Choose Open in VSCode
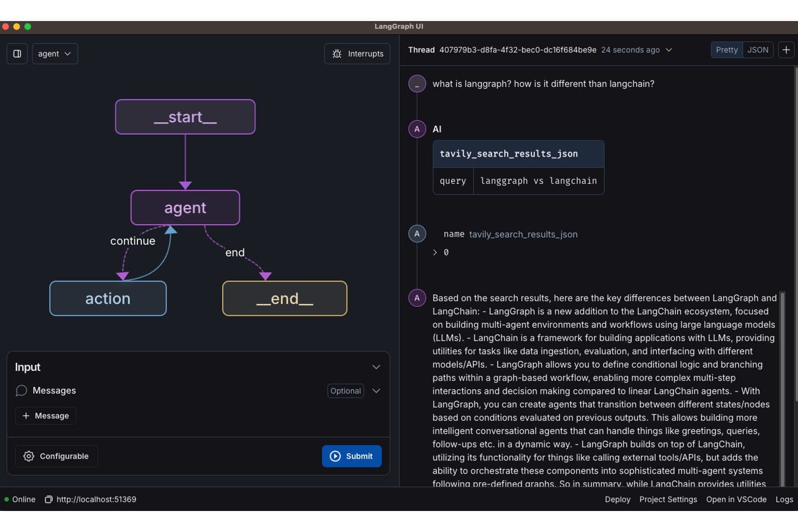 click(737, 500)
